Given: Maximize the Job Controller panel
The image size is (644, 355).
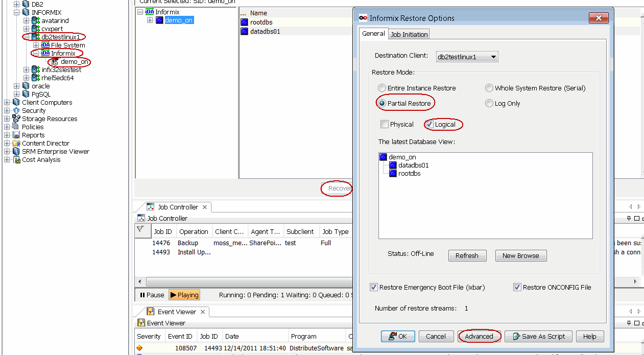Looking at the screenshot, I should click(x=636, y=219).
